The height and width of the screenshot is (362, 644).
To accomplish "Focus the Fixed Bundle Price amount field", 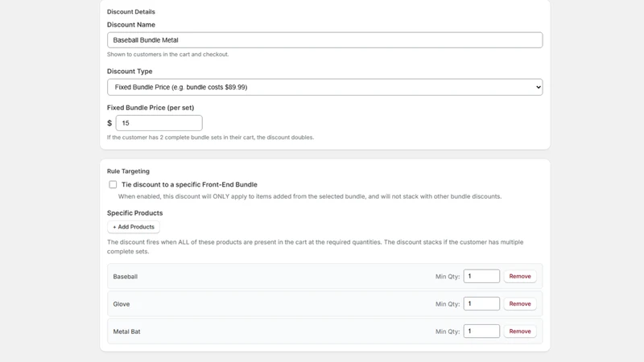I will point(159,123).
